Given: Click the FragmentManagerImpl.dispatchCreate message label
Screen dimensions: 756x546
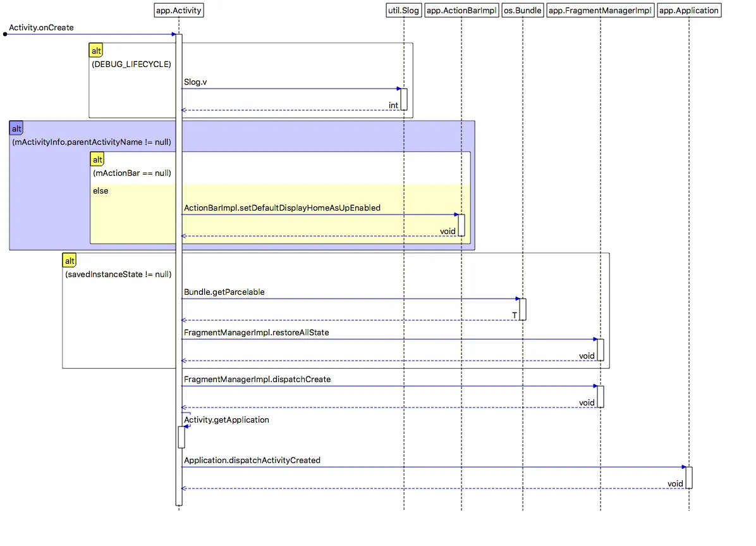Looking at the screenshot, I should click(x=257, y=380).
